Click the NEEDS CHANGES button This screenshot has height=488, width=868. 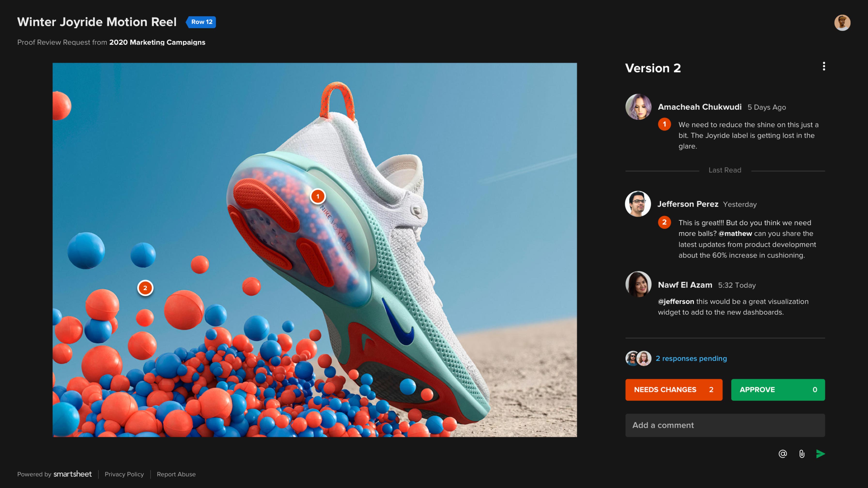[x=674, y=390]
